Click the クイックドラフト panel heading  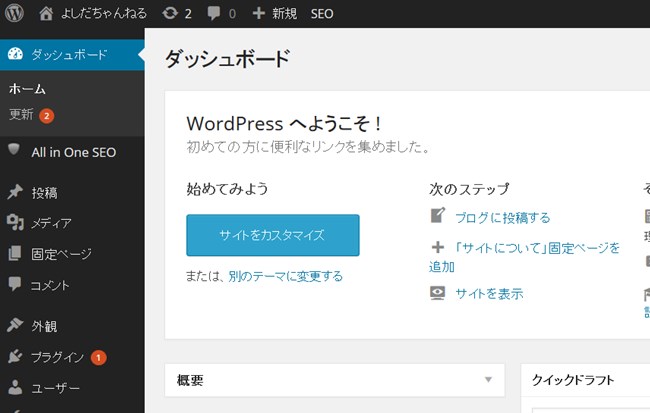573,380
